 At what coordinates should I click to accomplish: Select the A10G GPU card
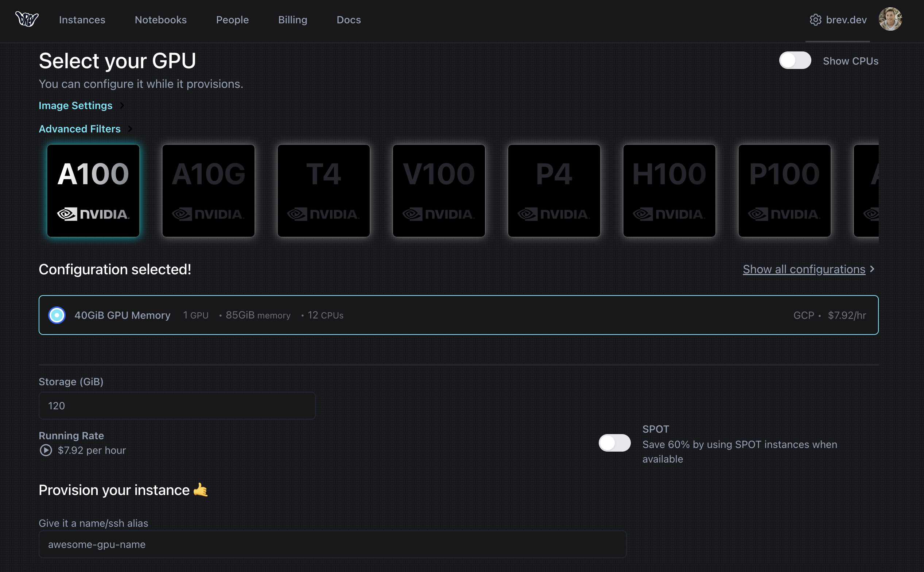coord(208,191)
